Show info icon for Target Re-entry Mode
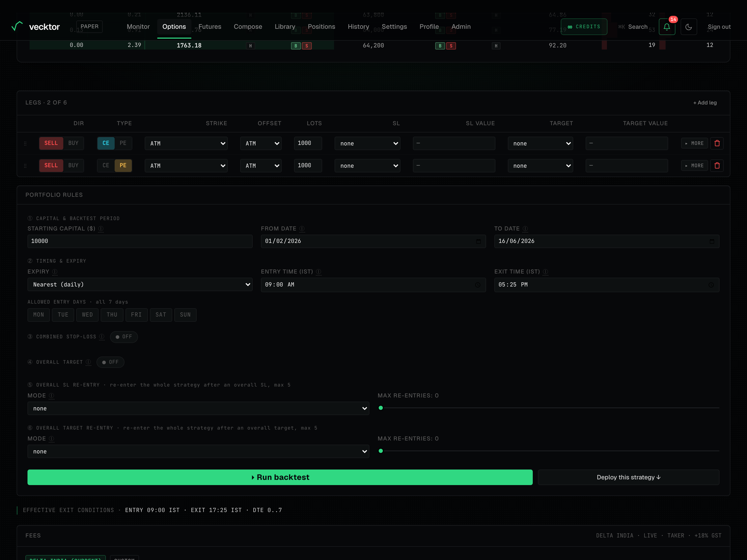This screenshot has width=747, height=560. [51, 439]
